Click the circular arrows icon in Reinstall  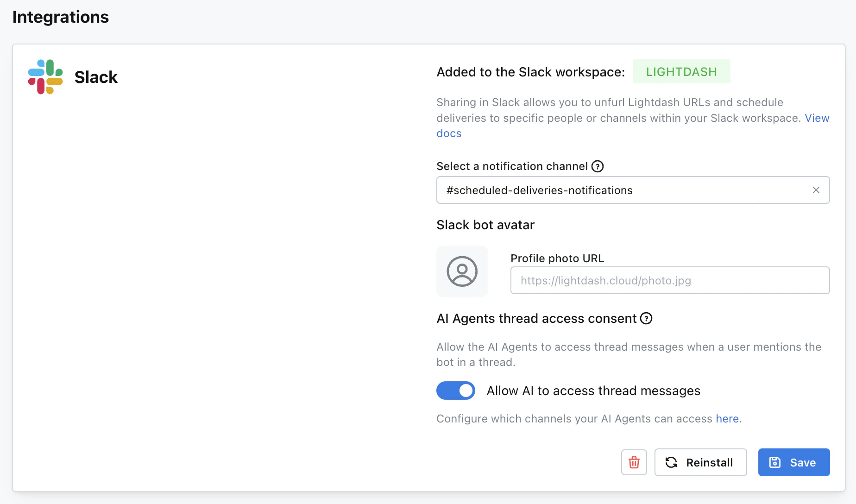671,462
